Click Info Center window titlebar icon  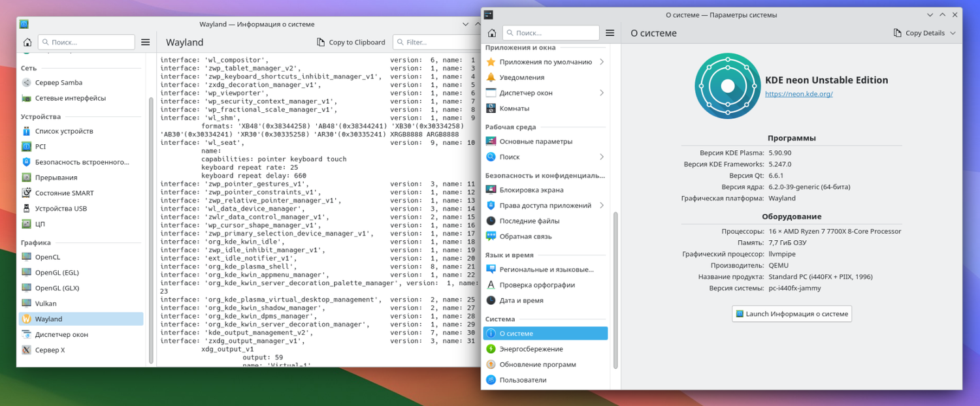[x=24, y=24]
